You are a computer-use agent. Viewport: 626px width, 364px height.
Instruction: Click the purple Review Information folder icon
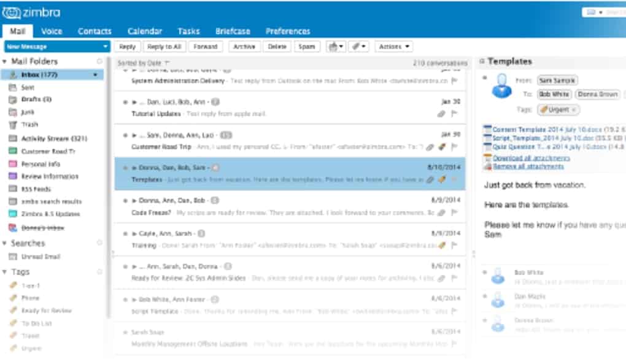[x=13, y=176]
